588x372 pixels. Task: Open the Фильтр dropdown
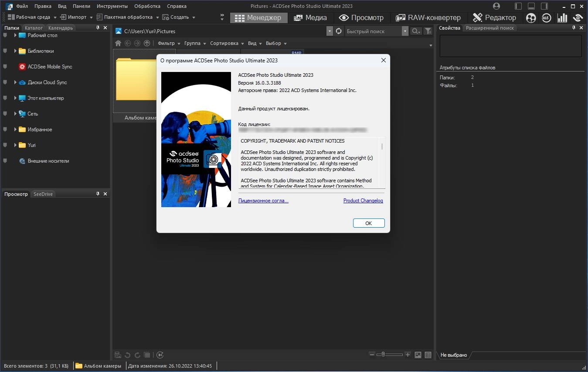pyautogui.click(x=169, y=43)
